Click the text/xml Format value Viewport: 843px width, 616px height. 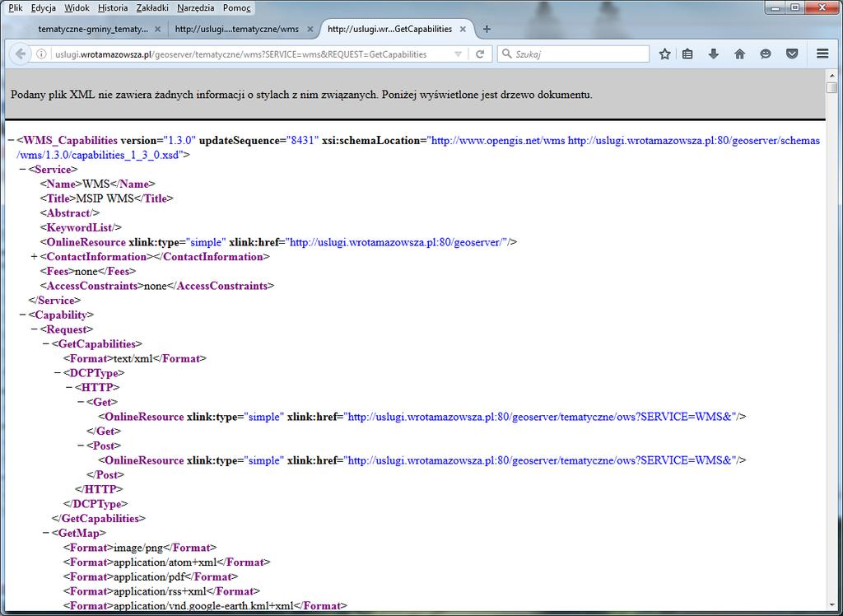(x=133, y=358)
